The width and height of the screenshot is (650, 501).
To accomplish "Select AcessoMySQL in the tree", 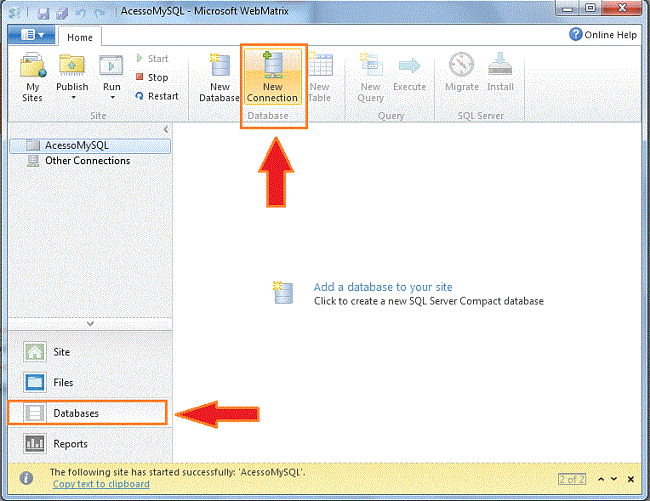I will 90,145.
